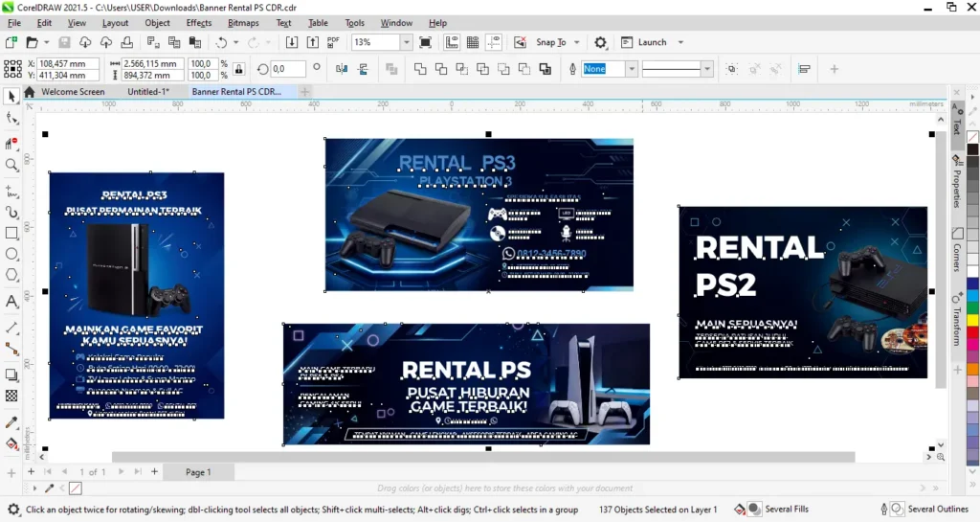Expand the Launch dropdown
The height and width of the screenshot is (522, 980).
pos(680,42)
